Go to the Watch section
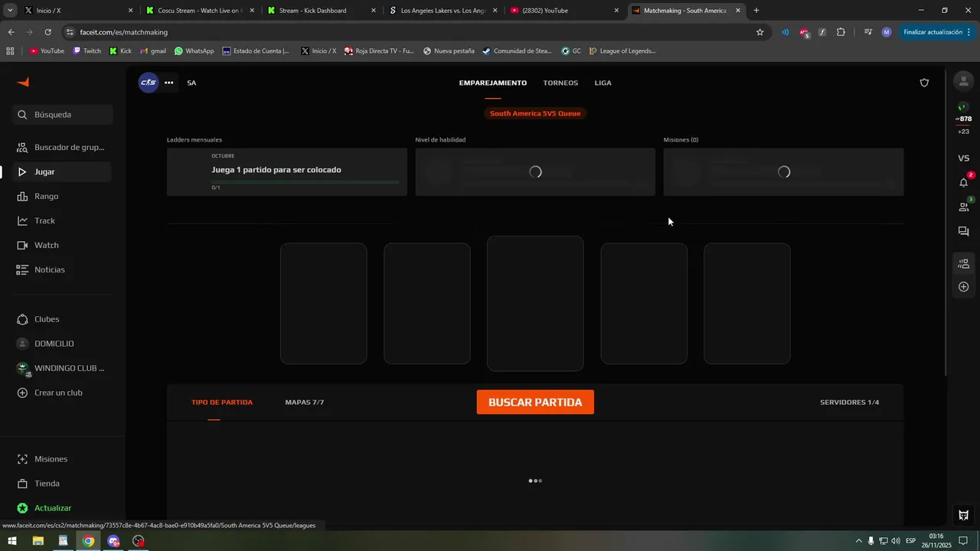 (x=63, y=245)
